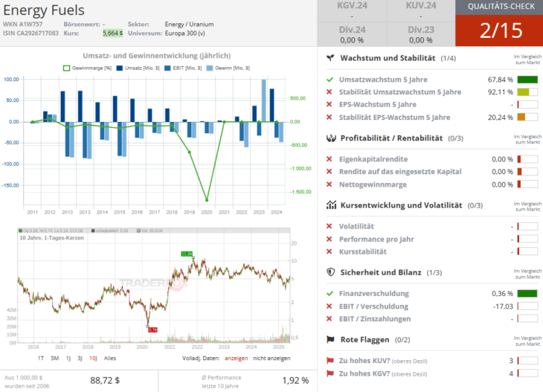The width and height of the screenshot is (543, 392).
Task: Click green comparison bar for Umsatzwachstum 5 Jahre
Action: [x=527, y=80]
